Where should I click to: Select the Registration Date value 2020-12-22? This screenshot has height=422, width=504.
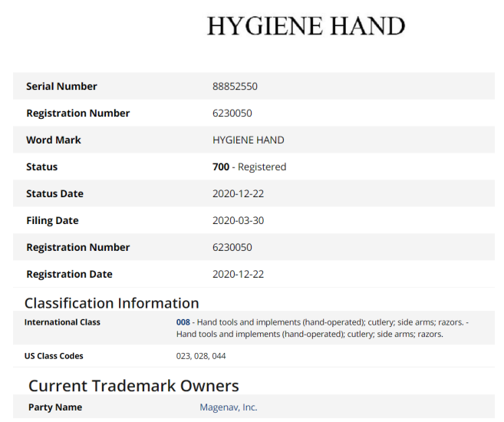point(238,274)
